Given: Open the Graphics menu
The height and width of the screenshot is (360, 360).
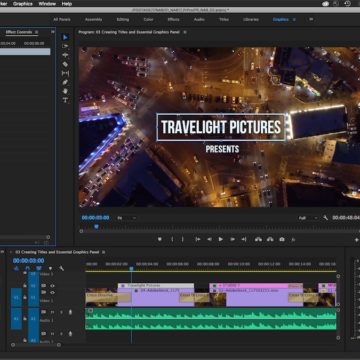Looking at the screenshot, I should coord(23,4).
